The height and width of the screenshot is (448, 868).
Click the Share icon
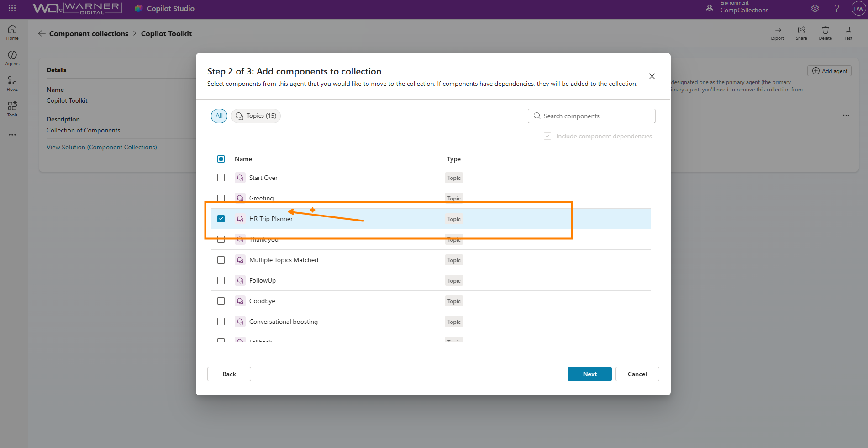[x=801, y=32]
